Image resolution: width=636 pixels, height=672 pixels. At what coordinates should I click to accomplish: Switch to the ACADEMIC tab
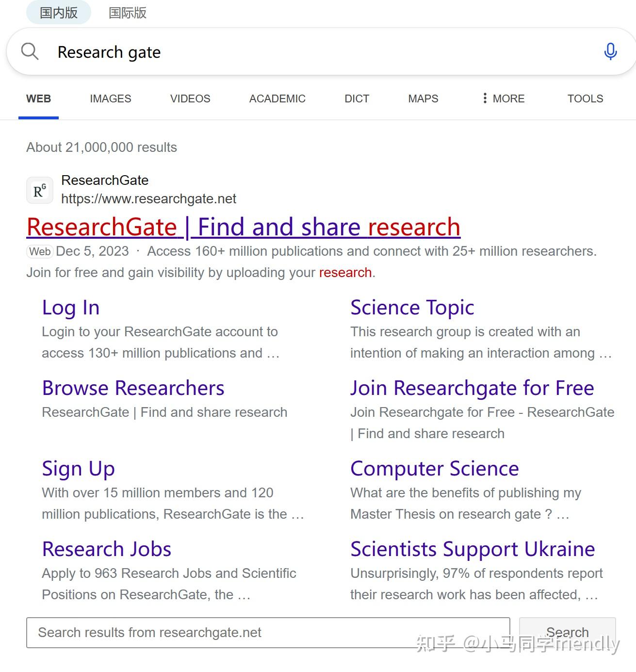point(277,98)
